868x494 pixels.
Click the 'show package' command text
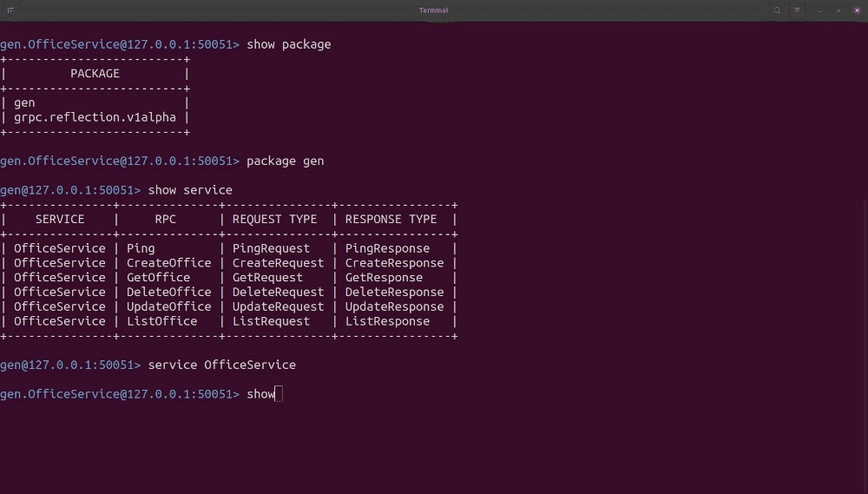click(x=288, y=44)
